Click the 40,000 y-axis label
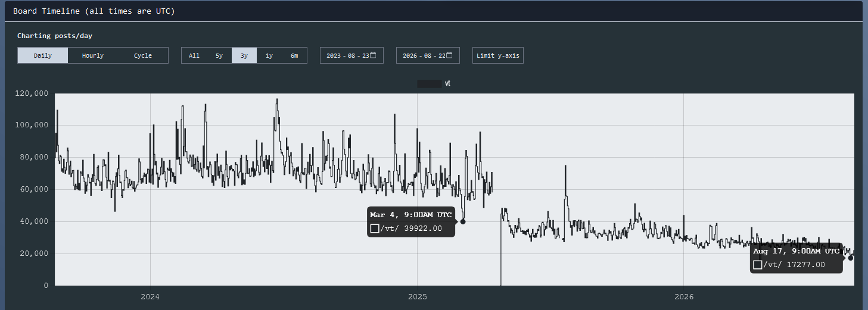This screenshot has height=310, width=868. click(x=35, y=221)
